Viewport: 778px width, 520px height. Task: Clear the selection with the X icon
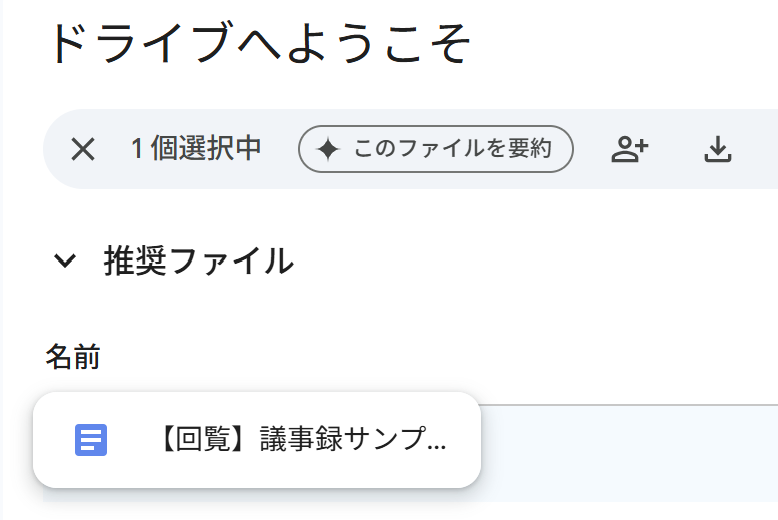(x=83, y=149)
